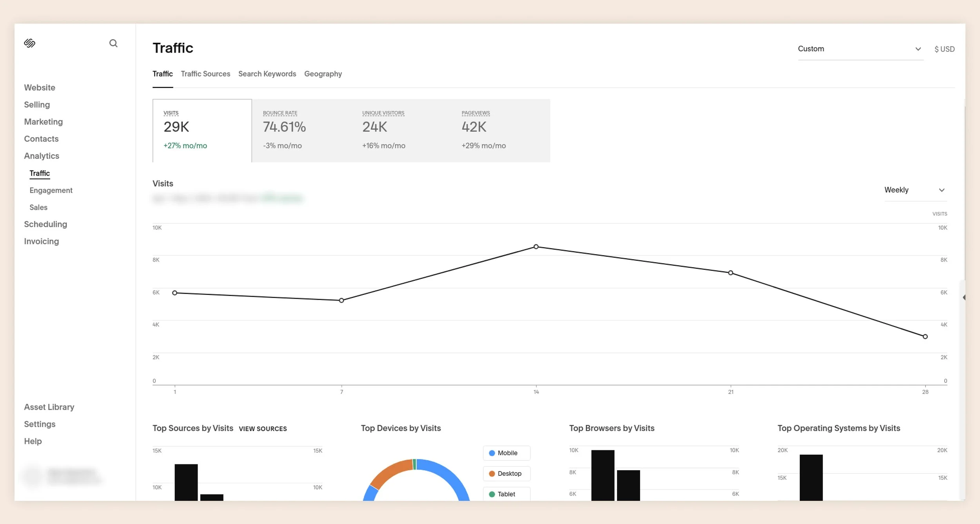Click VIEW SOURCES link
The height and width of the screenshot is (524, 980).
(x=263, y=428)
